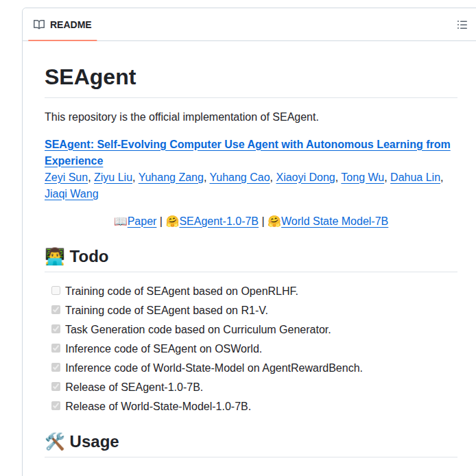Image resolution: width=476 pixels, height=476 pixels.
Task: Open the SEAgent-1.0-7B model link
Action: point(219,222)
